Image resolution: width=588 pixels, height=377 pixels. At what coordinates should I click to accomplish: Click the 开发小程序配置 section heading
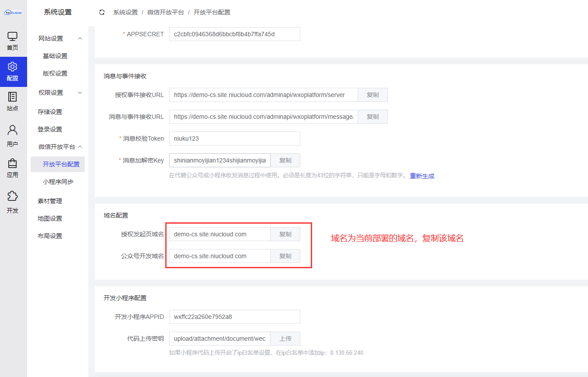coord(125,298)
